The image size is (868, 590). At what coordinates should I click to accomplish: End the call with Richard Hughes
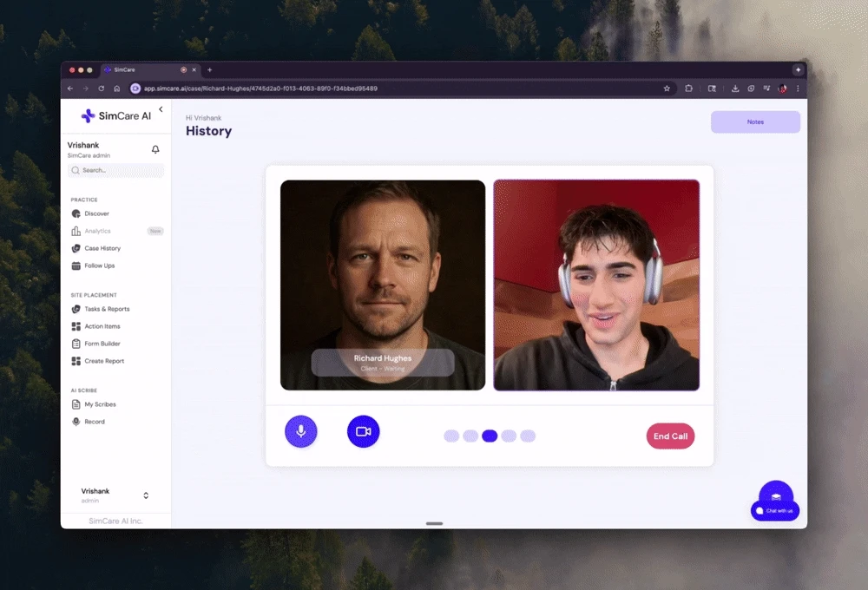pyautogui.click(x=670, y=436)
